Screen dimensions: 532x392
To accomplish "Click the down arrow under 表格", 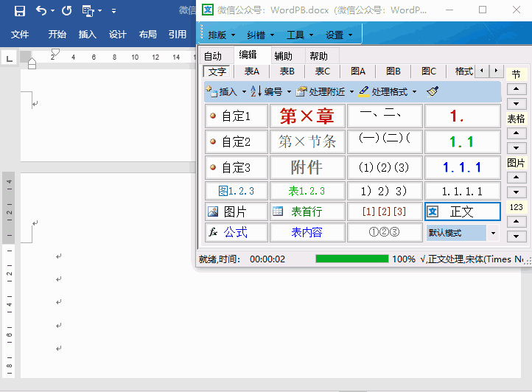I will tap(516, 148).
